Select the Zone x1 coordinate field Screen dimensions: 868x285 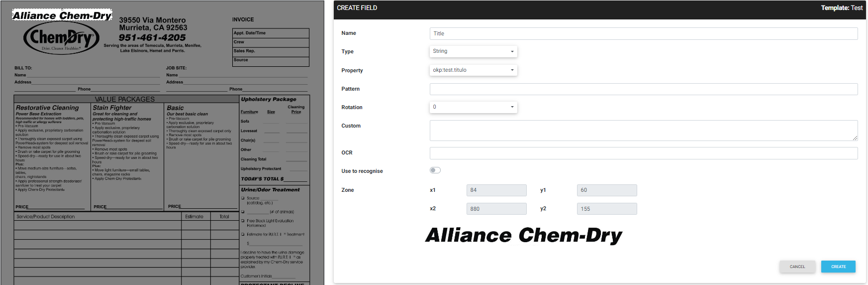496,190
